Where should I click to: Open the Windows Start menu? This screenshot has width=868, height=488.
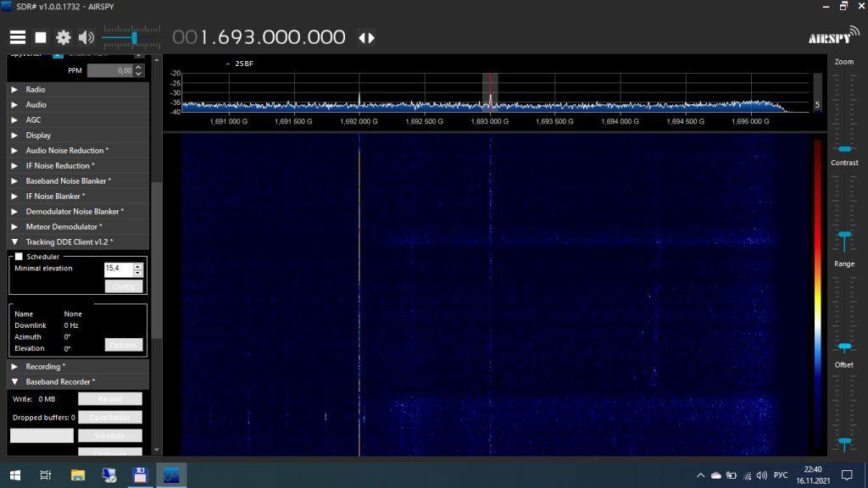click(x=15, y=475)
